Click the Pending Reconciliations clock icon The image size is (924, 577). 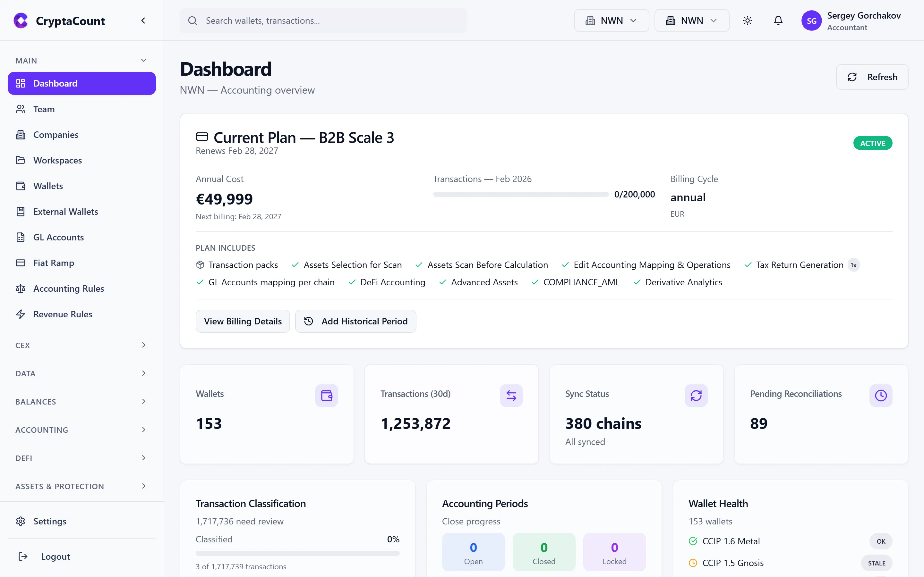click(880, 395)
